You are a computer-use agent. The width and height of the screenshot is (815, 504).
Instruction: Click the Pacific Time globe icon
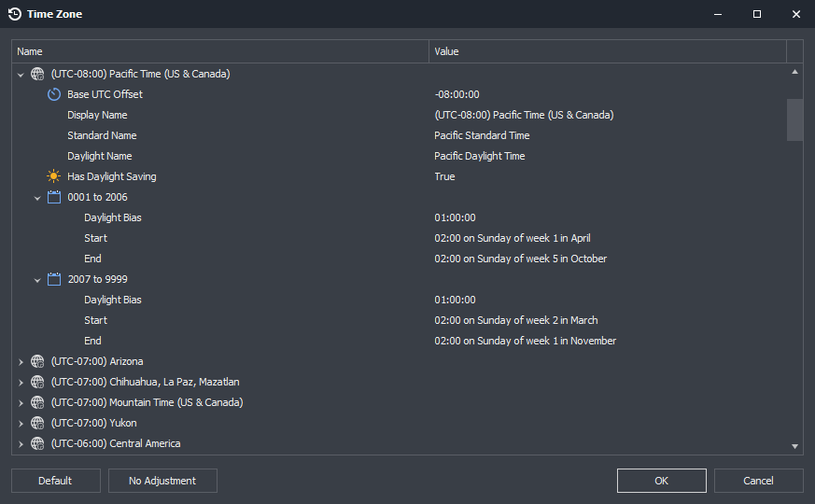tap(37, 74)
